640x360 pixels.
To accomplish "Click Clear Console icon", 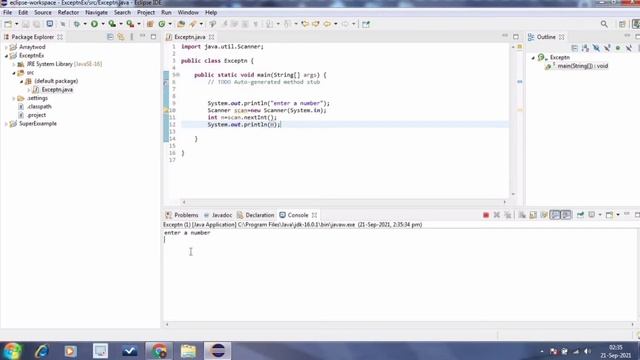I will coord(522,215).
